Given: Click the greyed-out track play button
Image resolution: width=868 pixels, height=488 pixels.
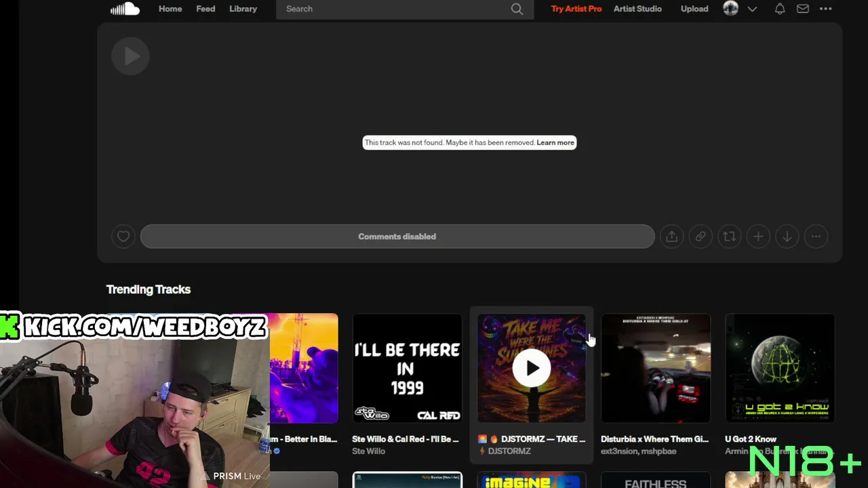Looking at the screenshot, I should 130,56.
